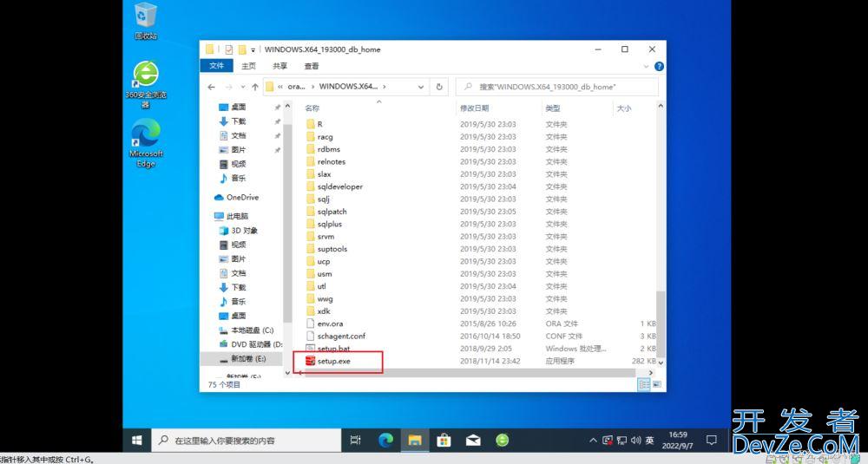Open the Windows Start menu
The height and width of the screenshot is (464, 868).
137,441
